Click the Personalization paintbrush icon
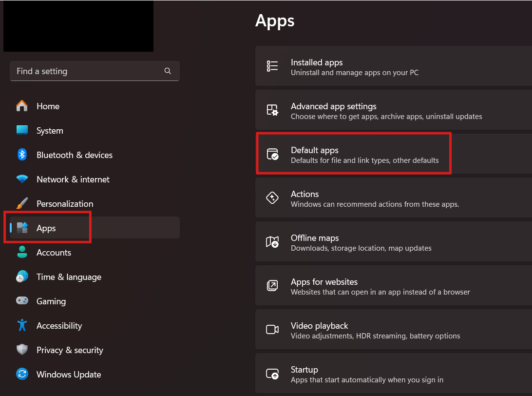532x396 pixels. tap(22, 204)
